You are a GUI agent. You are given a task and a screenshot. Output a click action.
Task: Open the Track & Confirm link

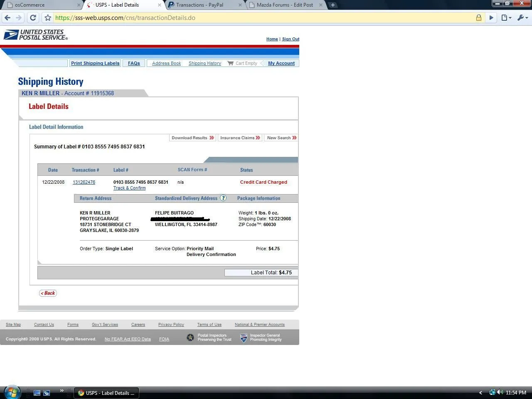click(129, 188)
